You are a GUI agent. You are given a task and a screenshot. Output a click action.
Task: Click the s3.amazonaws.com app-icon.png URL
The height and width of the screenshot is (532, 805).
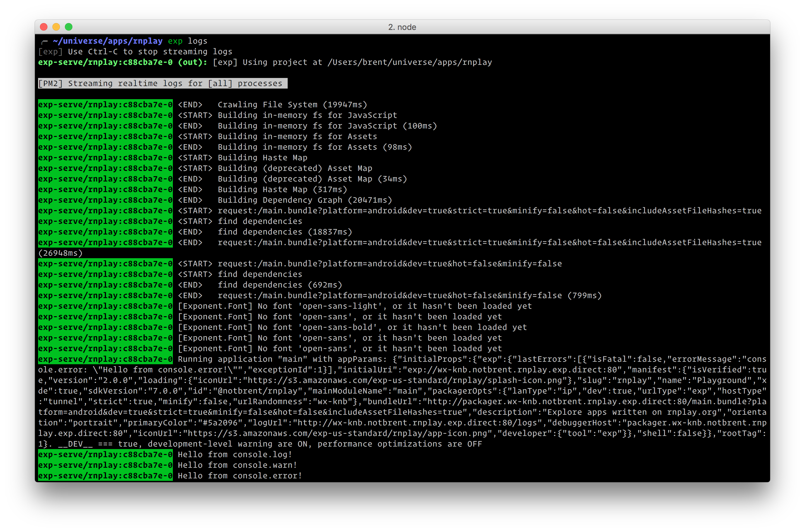[x=339, y=433]
